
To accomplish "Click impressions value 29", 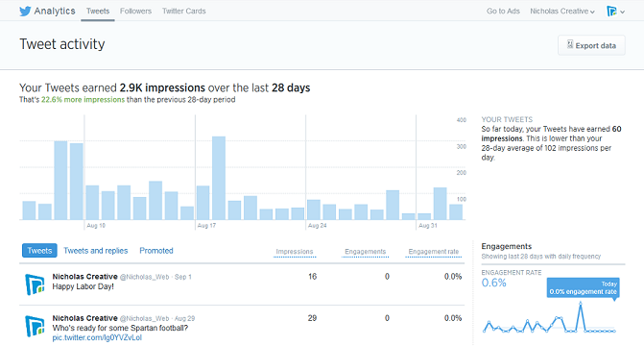I will pyautogui.click(x=312, y=318).
